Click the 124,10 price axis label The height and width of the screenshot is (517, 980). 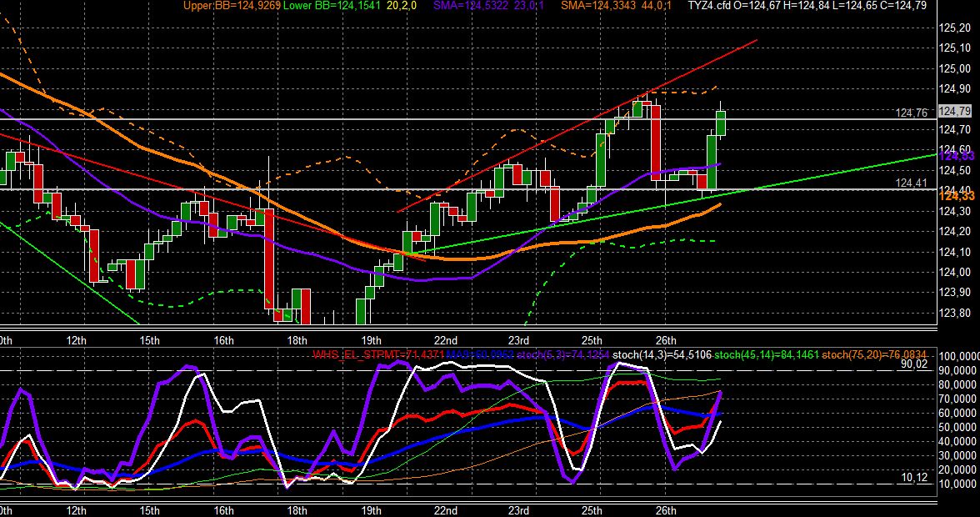tap(956, 251)
